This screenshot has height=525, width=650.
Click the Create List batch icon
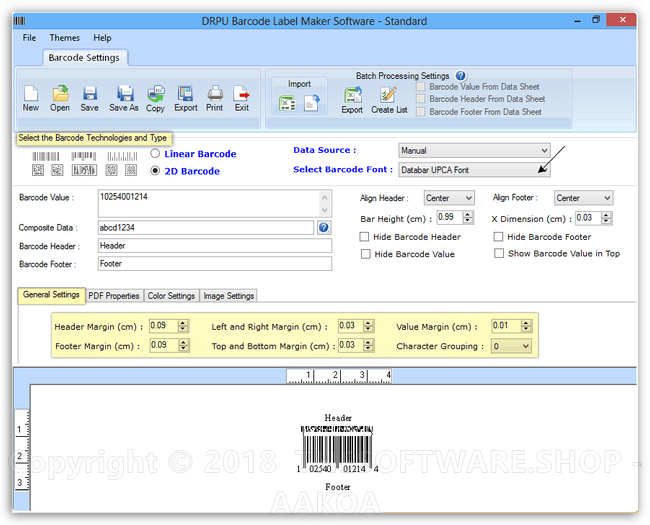pyautogui.click(x=389, y=97)
